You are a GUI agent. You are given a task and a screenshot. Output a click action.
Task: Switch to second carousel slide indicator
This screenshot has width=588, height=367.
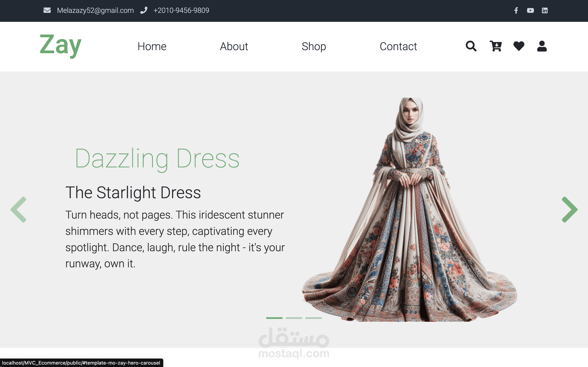point(294,318)
